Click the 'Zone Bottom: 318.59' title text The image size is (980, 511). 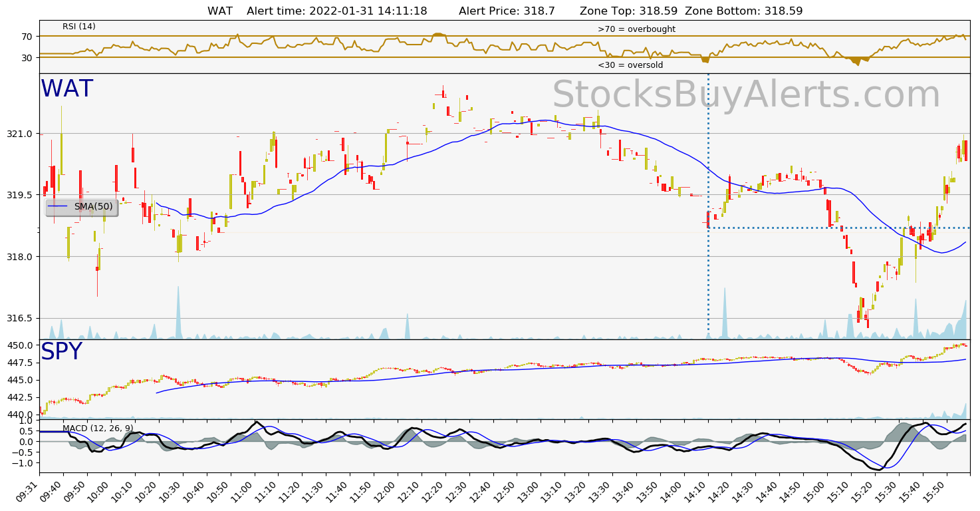(x=744, y=11)
